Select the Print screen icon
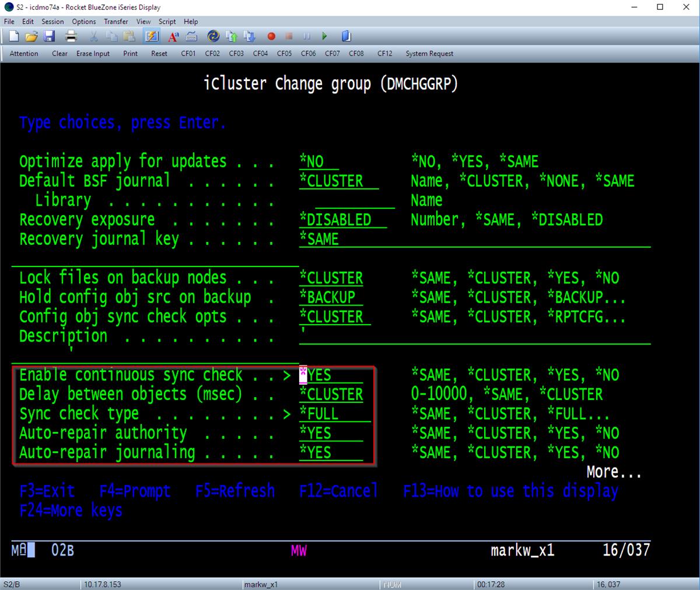 click(x=71, y=36)
